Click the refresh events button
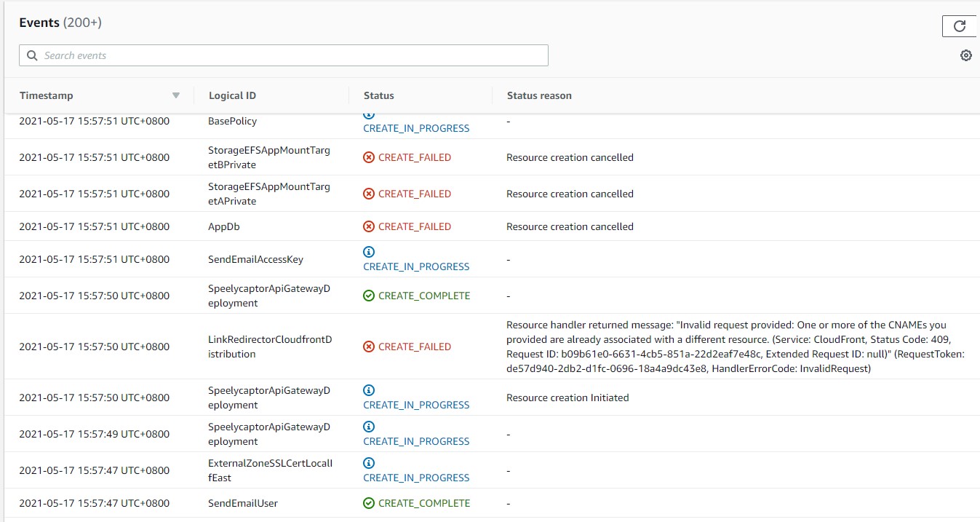The width and height of the screenshot is (980, 522). click(x=960, y=26)
